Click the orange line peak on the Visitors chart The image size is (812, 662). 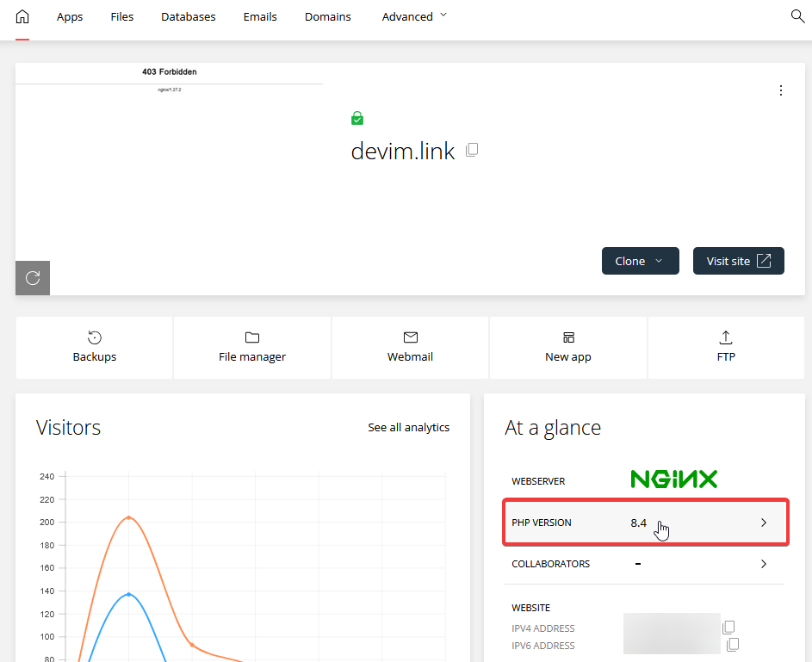pos(129,517)
